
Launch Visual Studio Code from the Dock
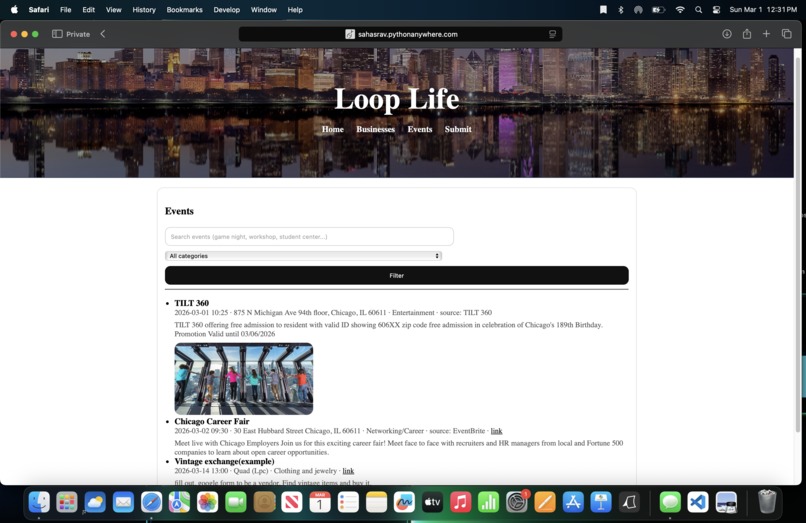[698, 502]
